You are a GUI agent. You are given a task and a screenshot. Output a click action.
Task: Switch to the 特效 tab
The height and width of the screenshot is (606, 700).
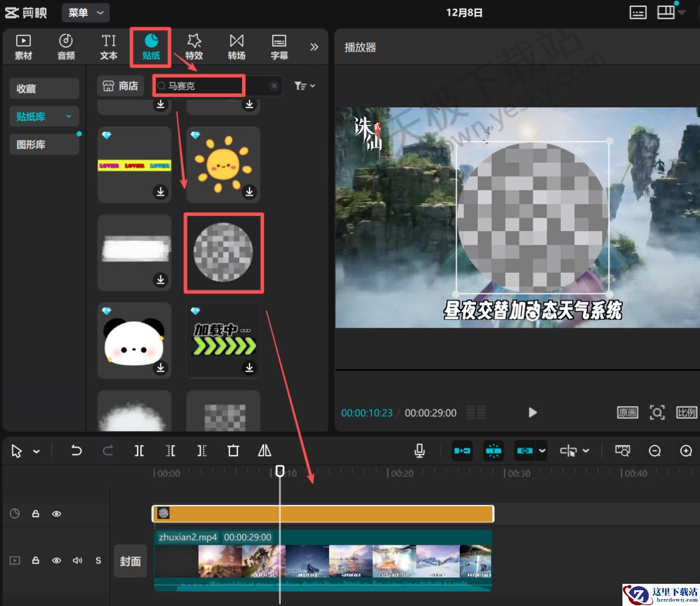[x=194, y=47]
